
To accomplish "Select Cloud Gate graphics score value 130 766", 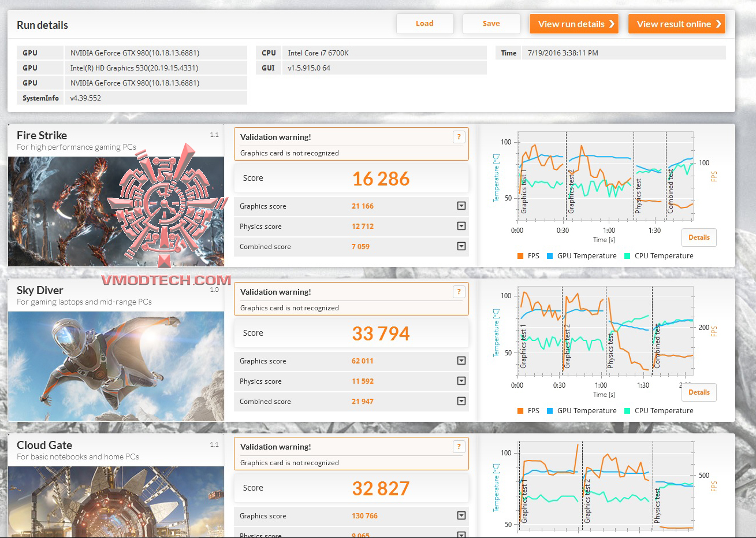I will click(x=364, y=516).
